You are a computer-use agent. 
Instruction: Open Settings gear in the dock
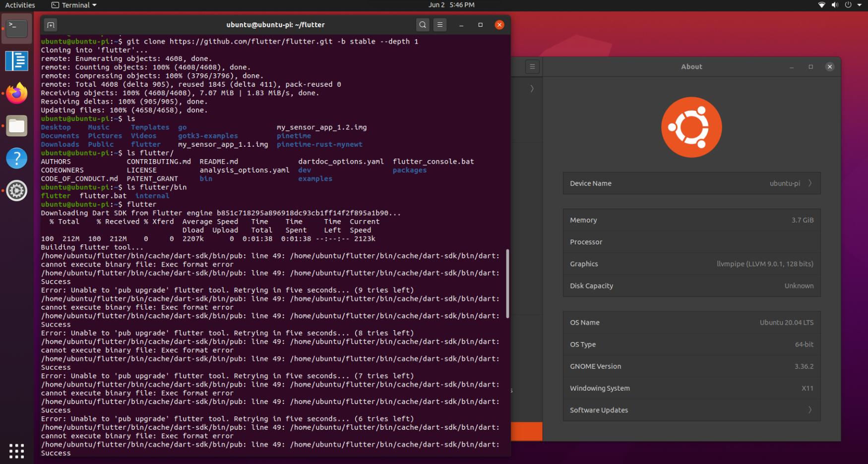tap(17, 191)
